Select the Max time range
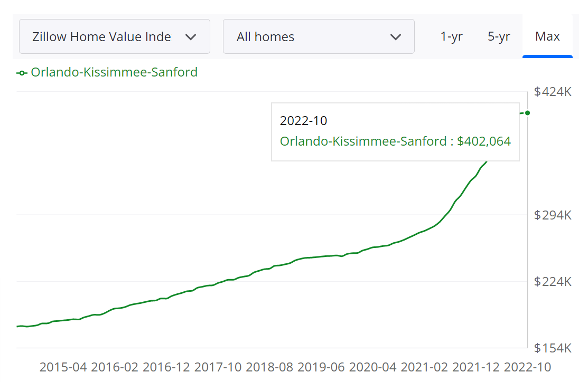The height and width of the screenshot is (382, 588). [547, 36]
